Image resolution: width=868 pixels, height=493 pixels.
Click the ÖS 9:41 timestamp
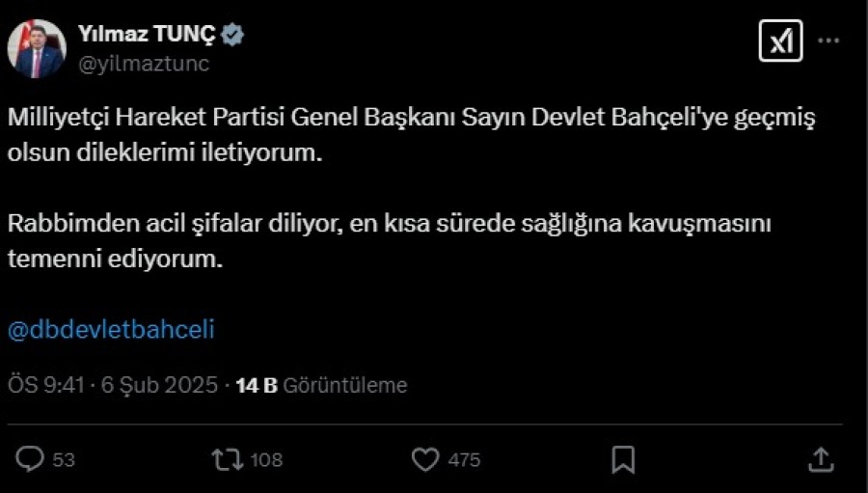[47, 386]
